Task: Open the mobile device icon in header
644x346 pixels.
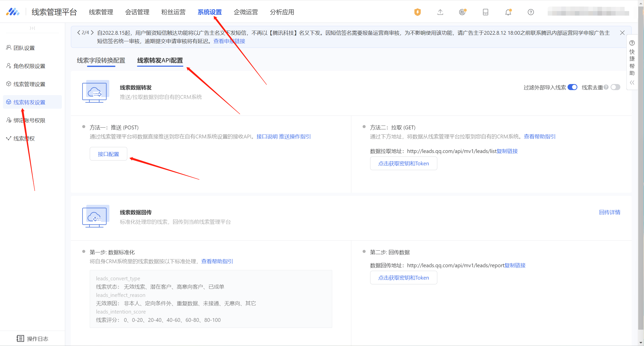Action: (485, 12)
